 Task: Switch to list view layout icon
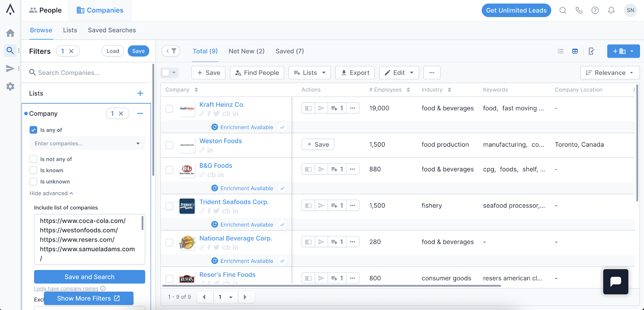(560, 51)
